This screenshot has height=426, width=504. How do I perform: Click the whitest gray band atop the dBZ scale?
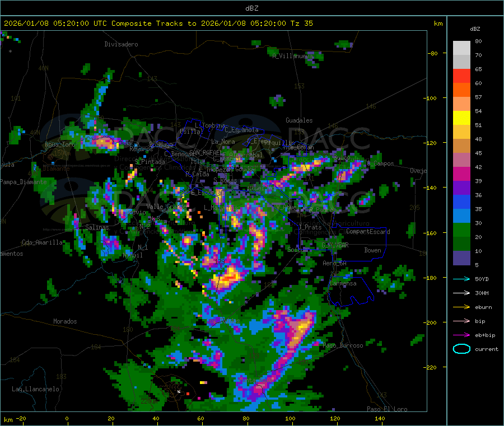461,48
